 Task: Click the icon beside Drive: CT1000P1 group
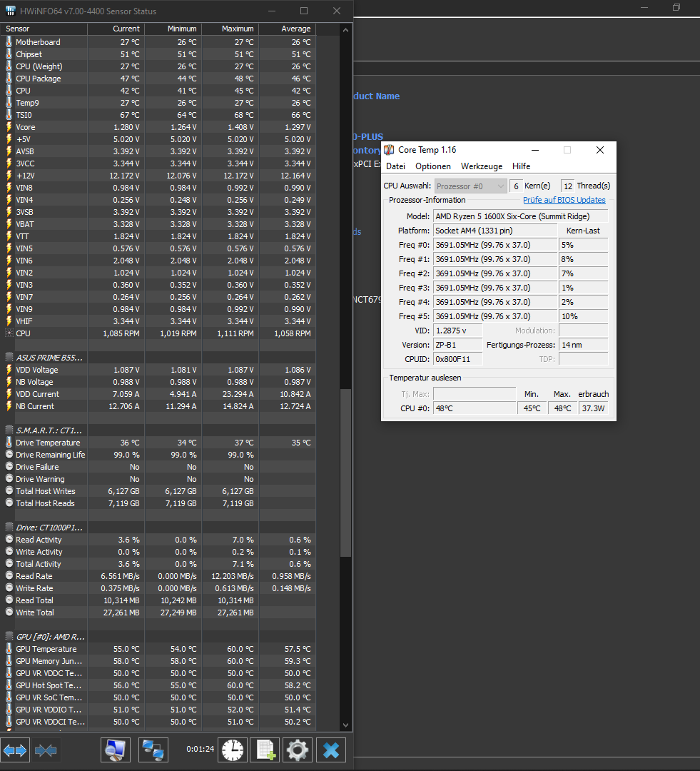(x=9, y=528)
